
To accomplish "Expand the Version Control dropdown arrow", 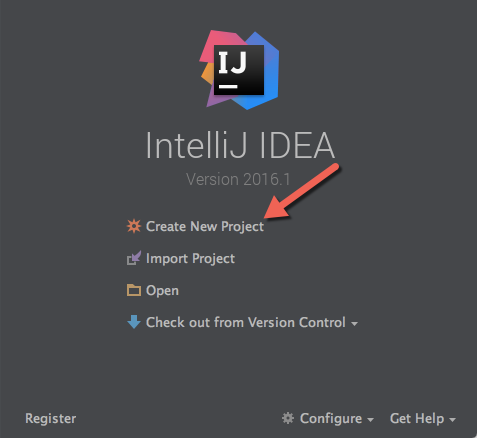I will [x=354, y=324].
